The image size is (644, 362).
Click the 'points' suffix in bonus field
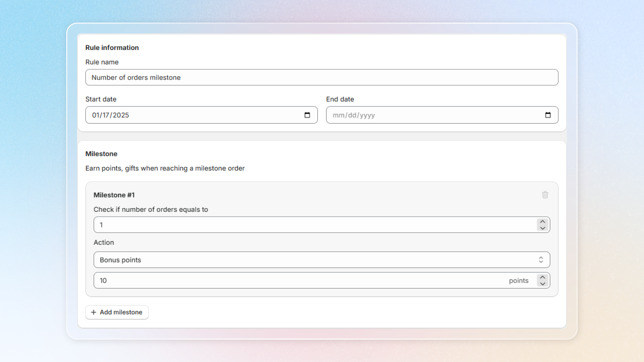518,281
